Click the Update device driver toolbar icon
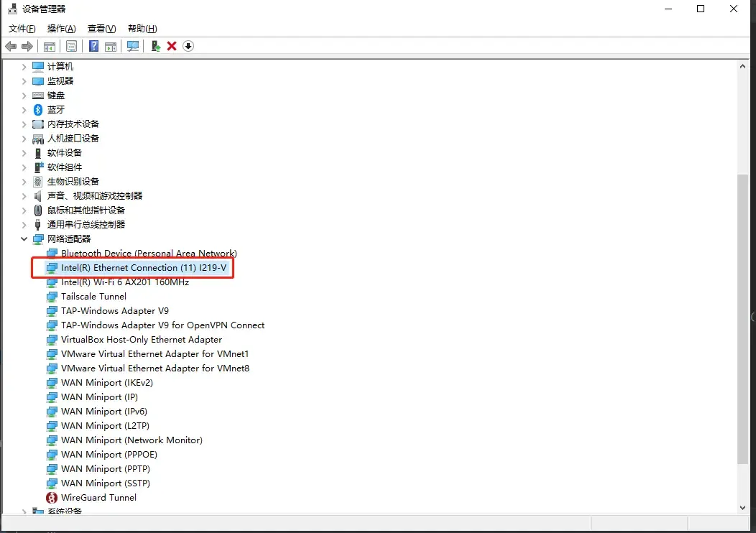This screenshot has height=533, width=756. point(155,46)
